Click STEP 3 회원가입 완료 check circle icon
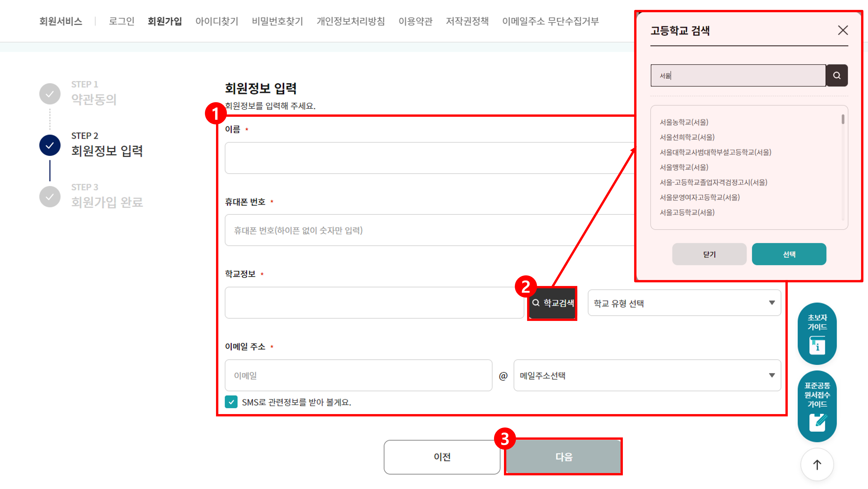Screen dimensions: 868x489 pos(50,197)
